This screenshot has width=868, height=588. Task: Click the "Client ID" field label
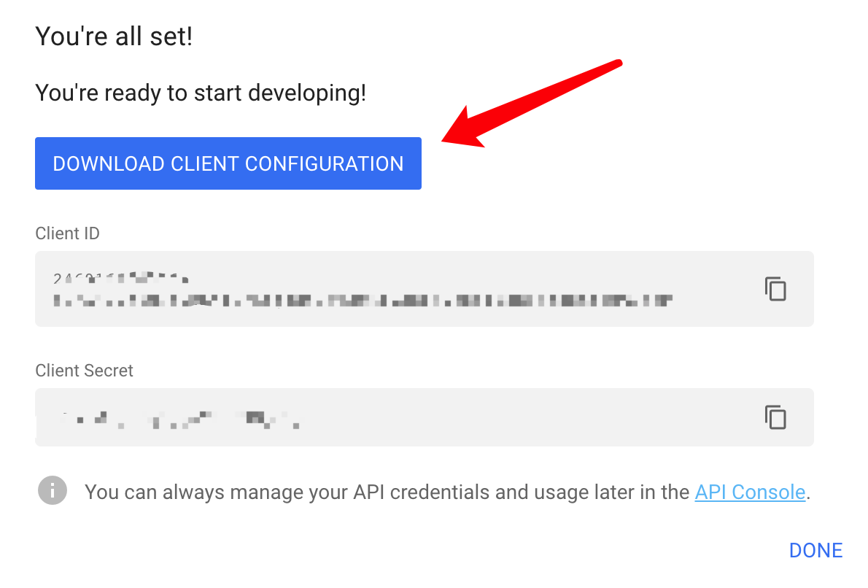pos(68,233)
